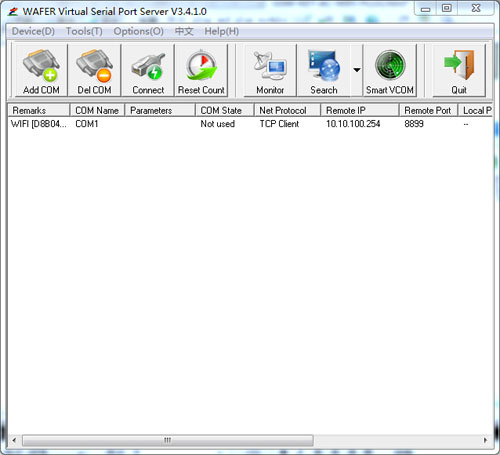Click the Remote Port column header
The height and width of the screenshot is (455, 500).
428,110
